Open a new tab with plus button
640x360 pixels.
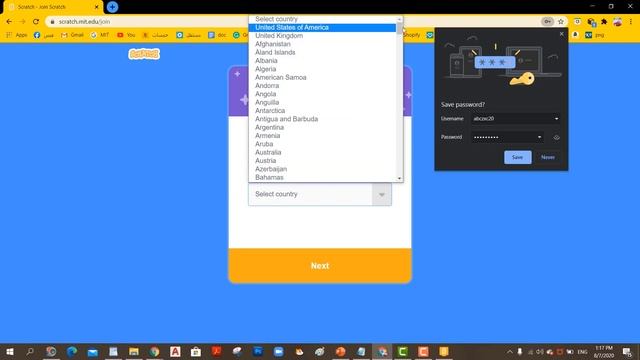coord(112,7)
